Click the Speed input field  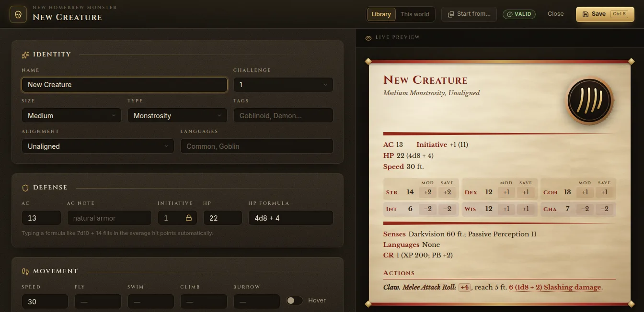point(45,301)
